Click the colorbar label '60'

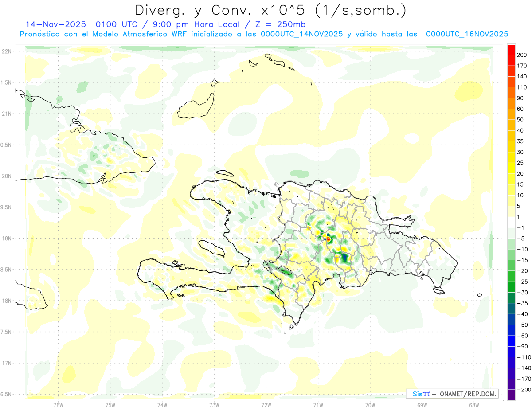click(520, 109)
